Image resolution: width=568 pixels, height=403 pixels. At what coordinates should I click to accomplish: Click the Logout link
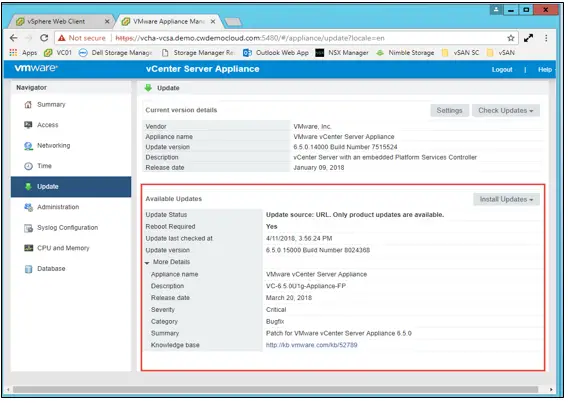(502, 70)
